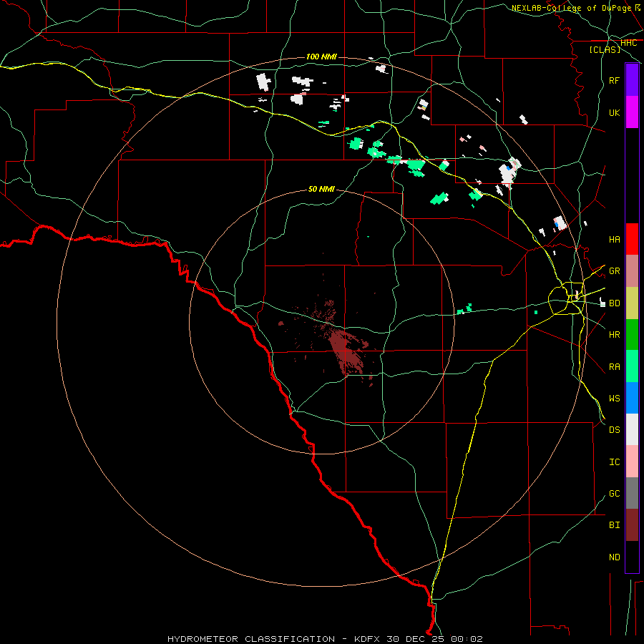
Task: Click the white DS legend color swatch
Action: point(632,429)
